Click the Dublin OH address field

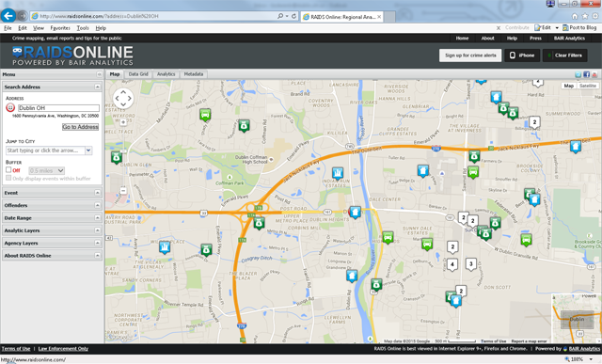[x=58, y=108]
